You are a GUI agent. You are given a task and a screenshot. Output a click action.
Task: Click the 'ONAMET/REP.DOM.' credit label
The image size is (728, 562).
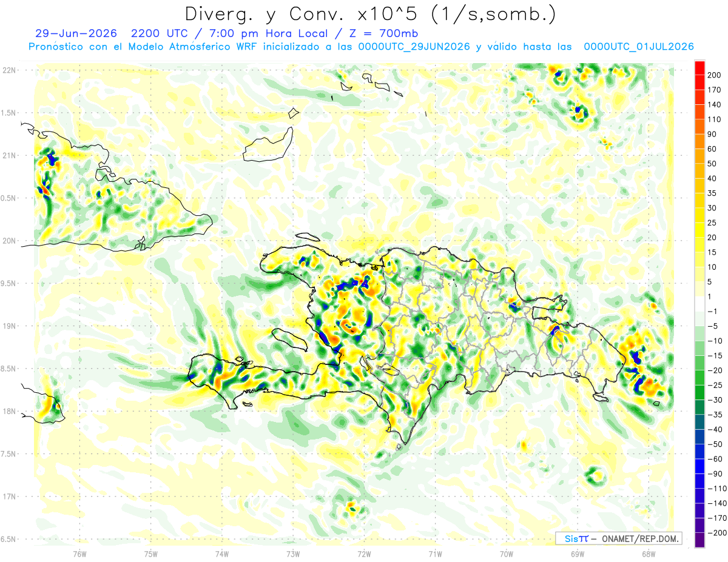coord(640,538)
